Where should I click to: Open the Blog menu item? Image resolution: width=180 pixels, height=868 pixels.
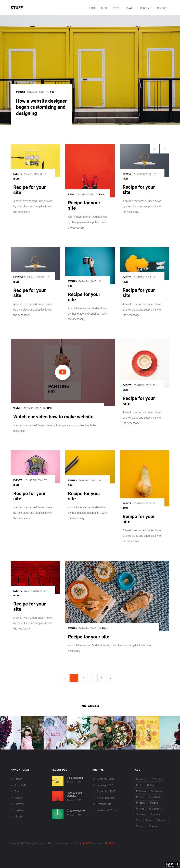(104, 8)
